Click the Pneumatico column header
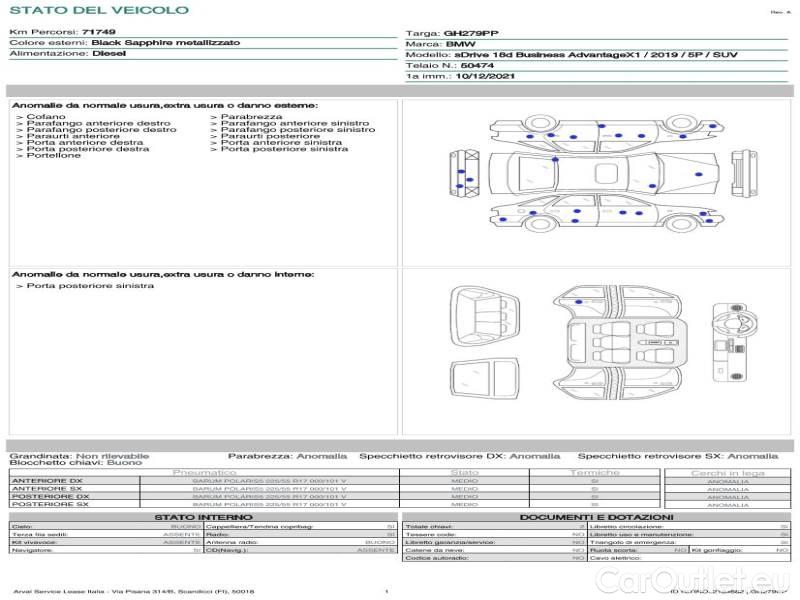Image resolution: width=800 pixels, height=600 pixels. [205, 472]
